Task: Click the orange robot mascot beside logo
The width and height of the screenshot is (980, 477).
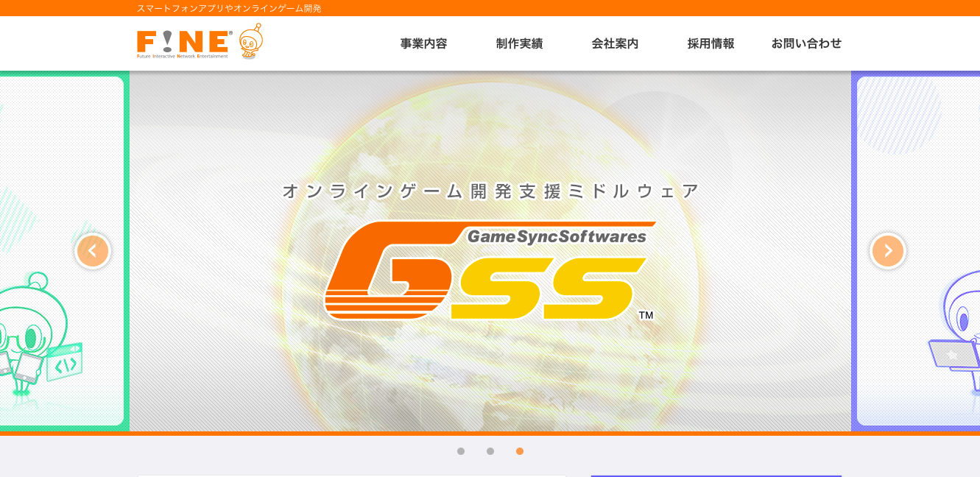Action: tap(251, 41)
